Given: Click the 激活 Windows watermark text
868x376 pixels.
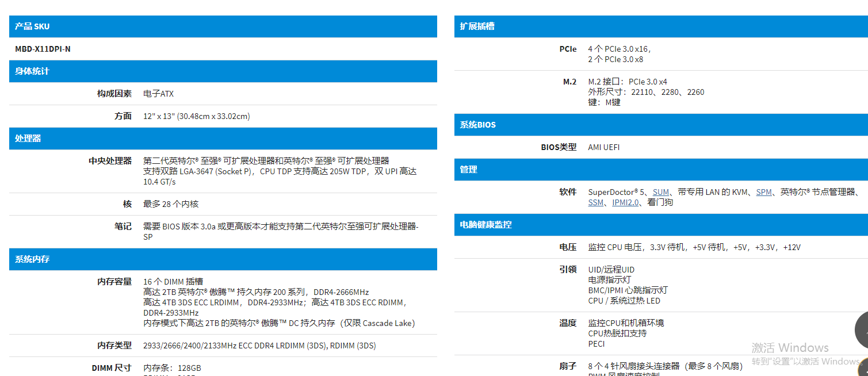Looking at the screenshot, I should click(790, 348).
